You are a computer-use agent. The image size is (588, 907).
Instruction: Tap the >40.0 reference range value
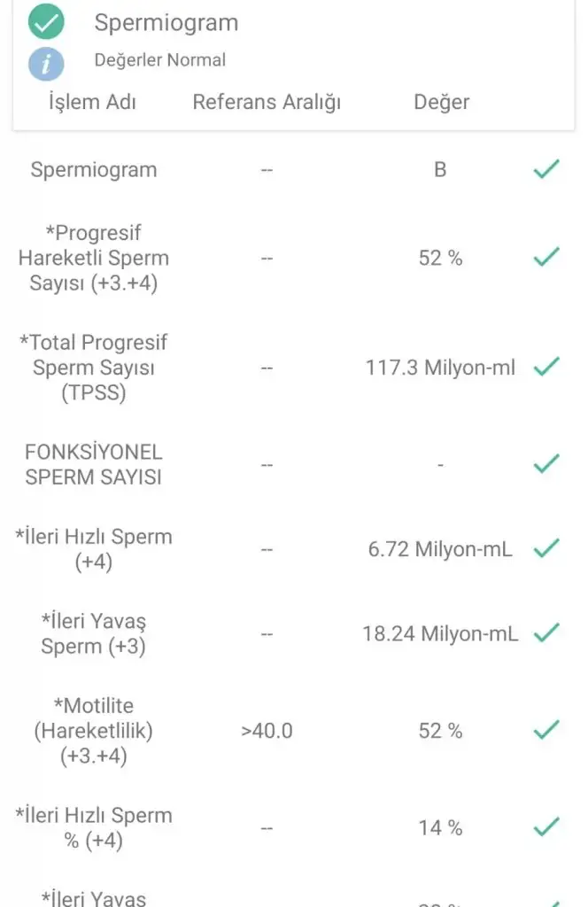pos(267,731)
